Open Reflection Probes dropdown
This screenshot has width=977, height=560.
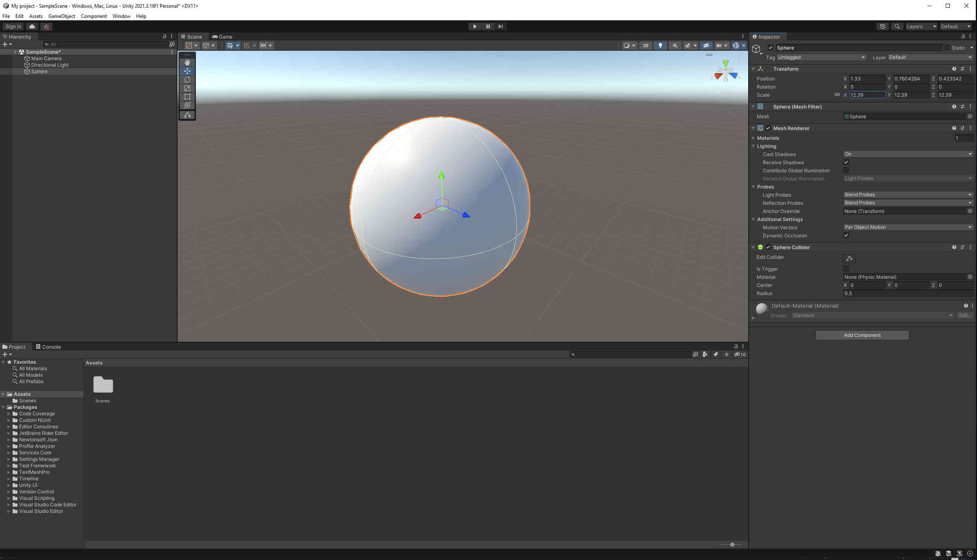coord(908,203)
